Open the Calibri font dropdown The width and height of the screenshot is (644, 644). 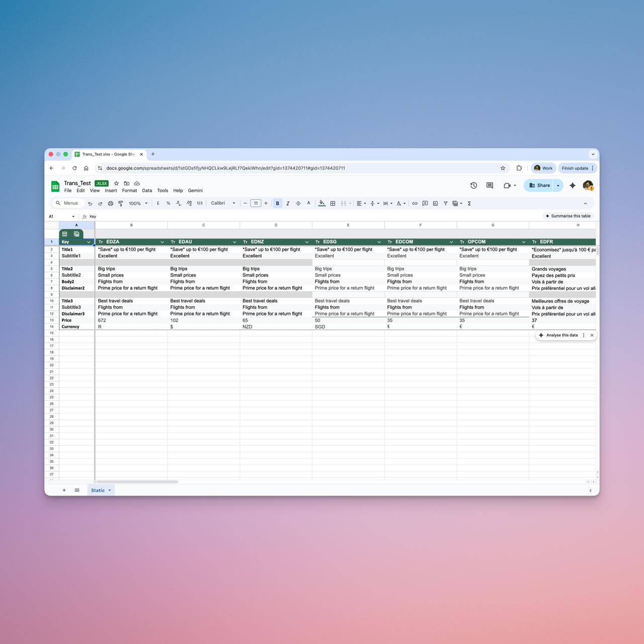[223, 203]
